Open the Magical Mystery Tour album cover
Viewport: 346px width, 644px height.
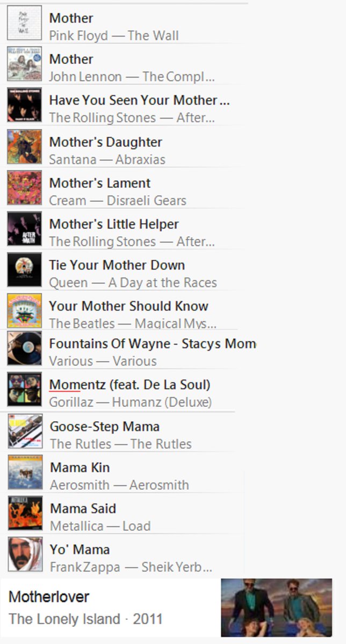tap(24, 311)
